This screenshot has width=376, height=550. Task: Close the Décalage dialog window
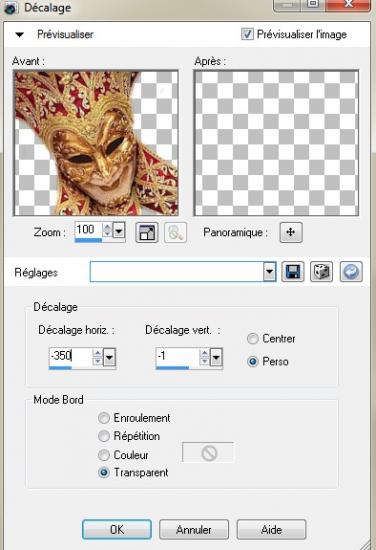[x=349, y=5]
